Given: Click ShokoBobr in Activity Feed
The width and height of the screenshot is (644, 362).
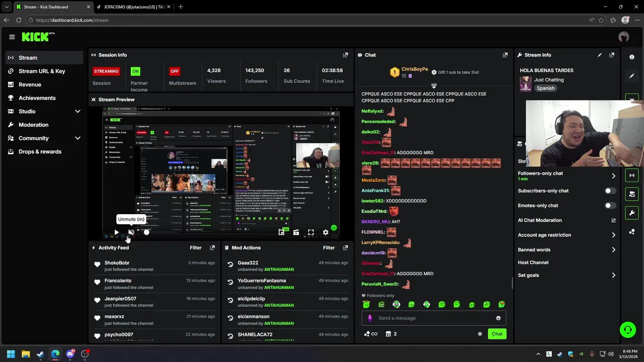Looking at the screenshot, I should [x=117, y=263].
